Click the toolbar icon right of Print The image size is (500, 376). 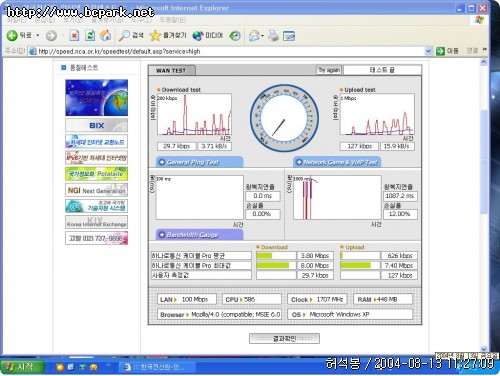(x=289, y=36)
